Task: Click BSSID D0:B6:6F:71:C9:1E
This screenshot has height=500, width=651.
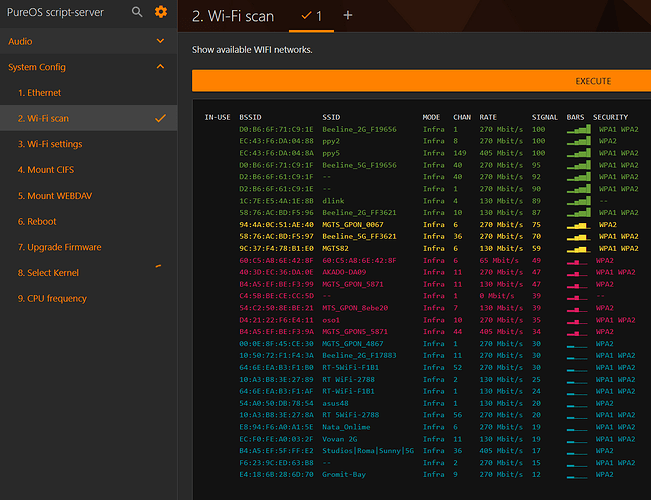Action: coord(277,129)
